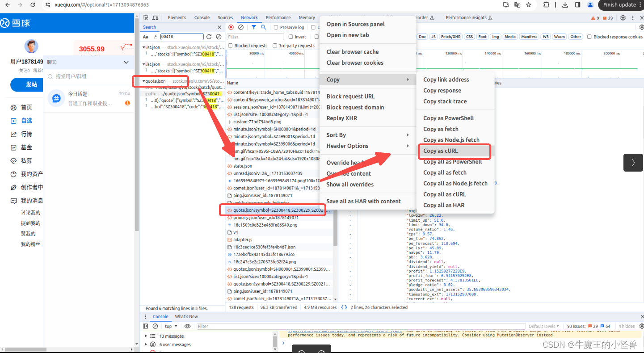Open the Header Options submenu
This screenshot has height=353, width=644.
367,146
